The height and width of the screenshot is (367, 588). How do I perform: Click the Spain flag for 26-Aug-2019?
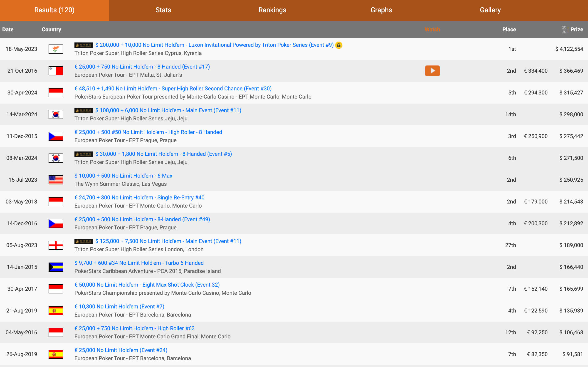56,354
